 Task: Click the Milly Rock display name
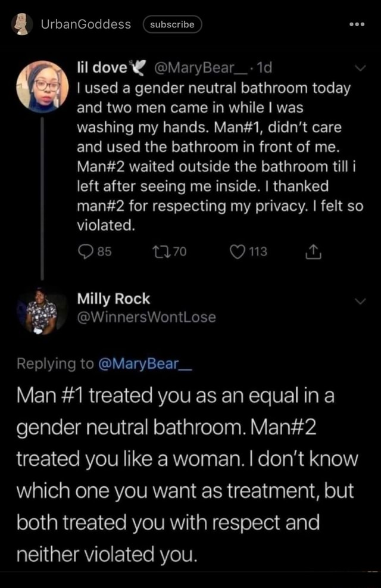click(x=114, y=299)
